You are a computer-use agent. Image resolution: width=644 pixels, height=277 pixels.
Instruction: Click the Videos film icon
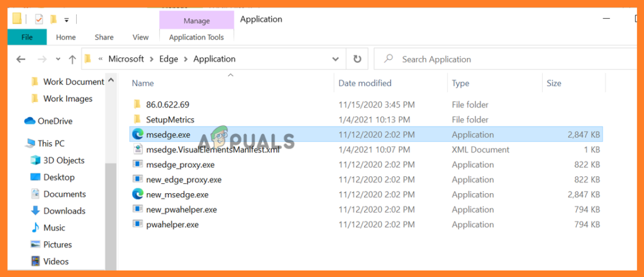pyautogui.click(x=35, y=261)
